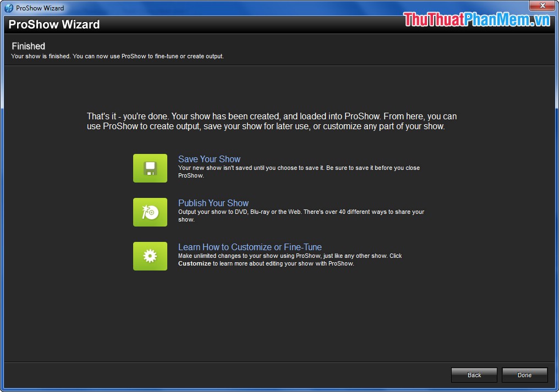The width and height of the screenshot is (559, 392).
Task: Click the diskette icon beside Save Your Show
Action: (150, 168)
